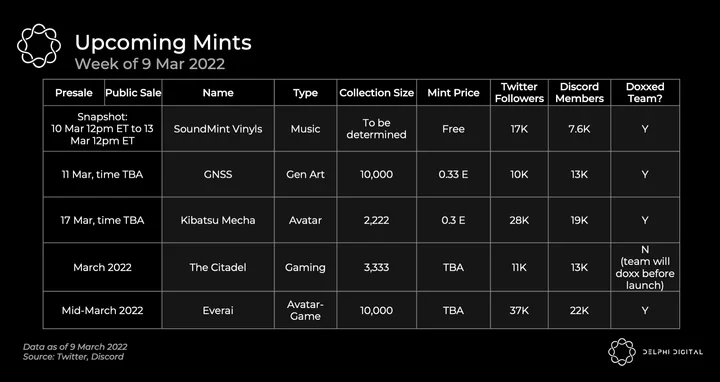Click the 0.33 E mint price cell
The width and height of the screenshot is (720, 382).
click(454, 174)
